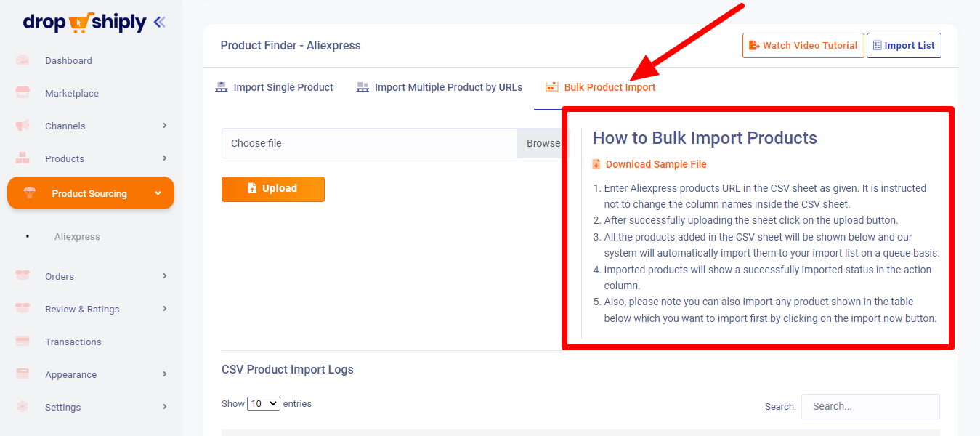This screenshot has width=980, height=436.
Task: Click the Marketplace storefront icon
Action: pyautogui.click(x=23, y=93)
